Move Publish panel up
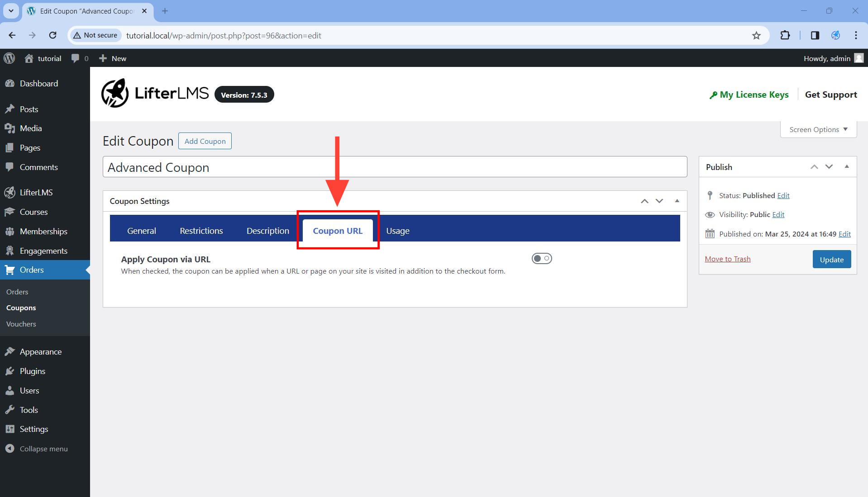 (x=814, y=167)
